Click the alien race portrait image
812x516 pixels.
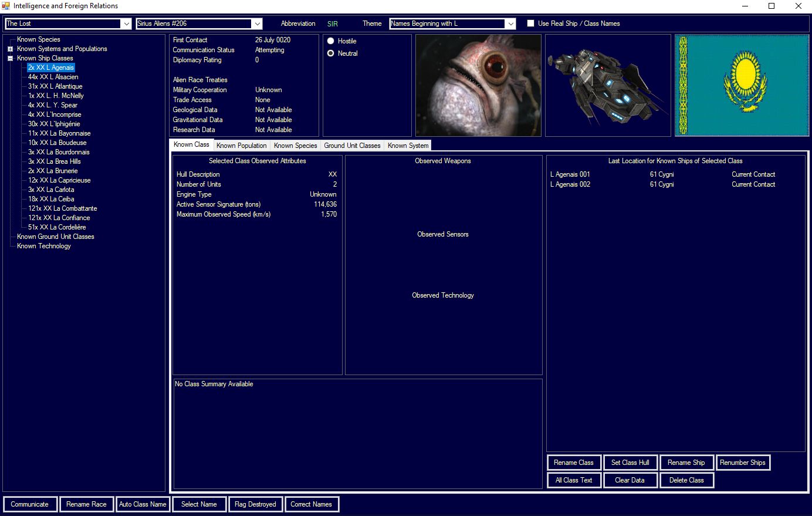tap(478, 85)
